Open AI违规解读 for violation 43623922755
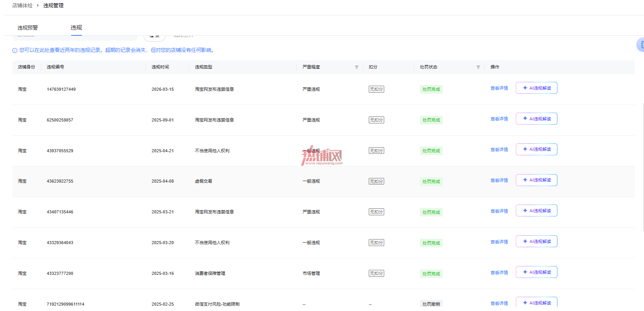 (536, 180)
